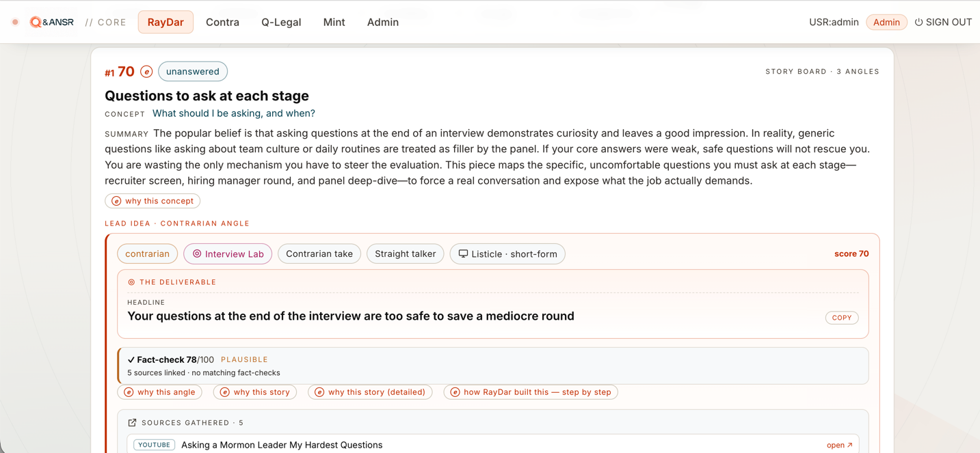Click the checkmark icon beside Fact-check
980x453 pixels.
131,359
